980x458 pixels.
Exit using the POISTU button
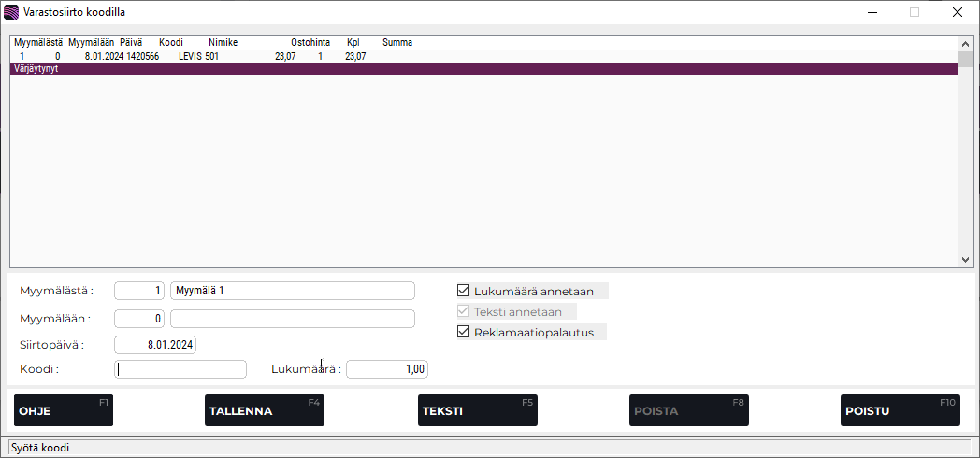tap(900, 410)
